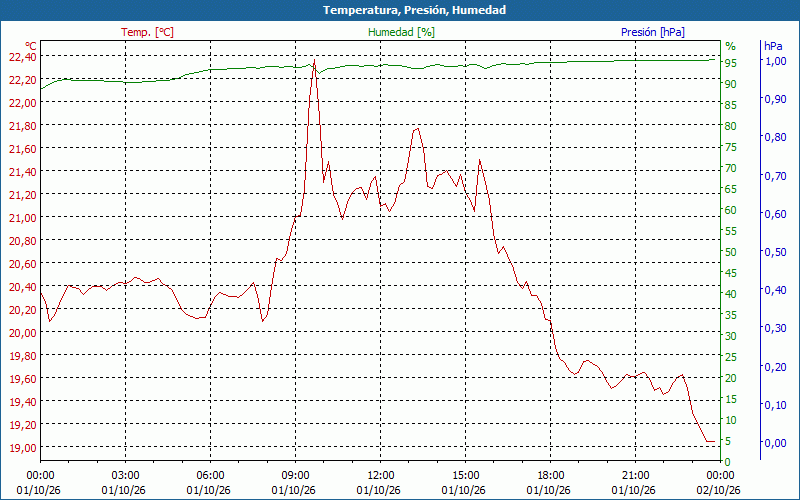800x500 pixels.
Task: Click the 0,80 pressure axis value
Action: (x=775, y=137)
